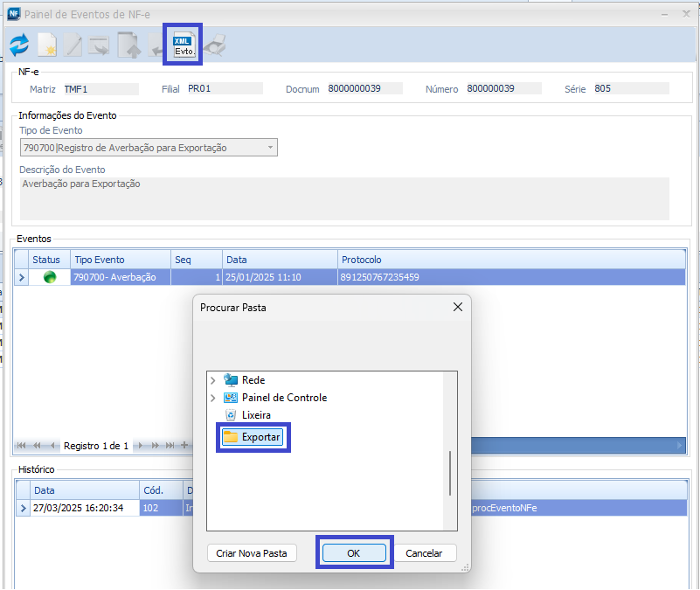Screen dimensions: 700x590
Task: Click the 27/03/2025 16:20:34 history cell
Action: (85, 508)
